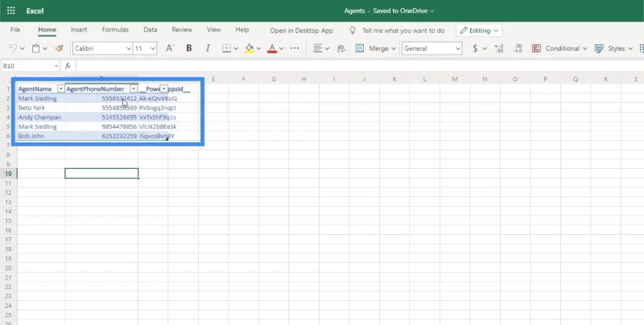The width and height of the screenshot is (644, 325).
Task: Expand the currency format dropdown arrow
Action: (485, 48)
